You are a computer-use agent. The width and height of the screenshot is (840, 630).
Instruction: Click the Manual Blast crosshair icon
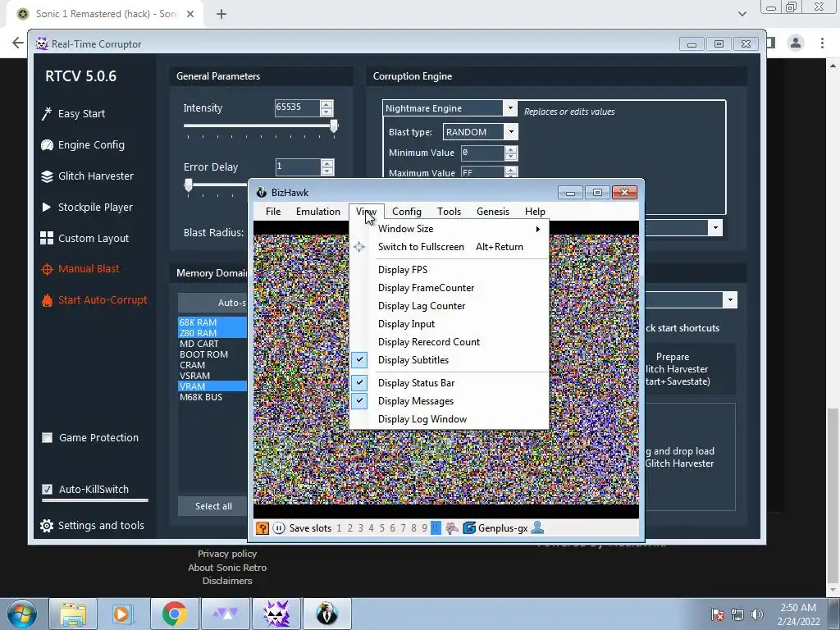[x=47, y=269]
